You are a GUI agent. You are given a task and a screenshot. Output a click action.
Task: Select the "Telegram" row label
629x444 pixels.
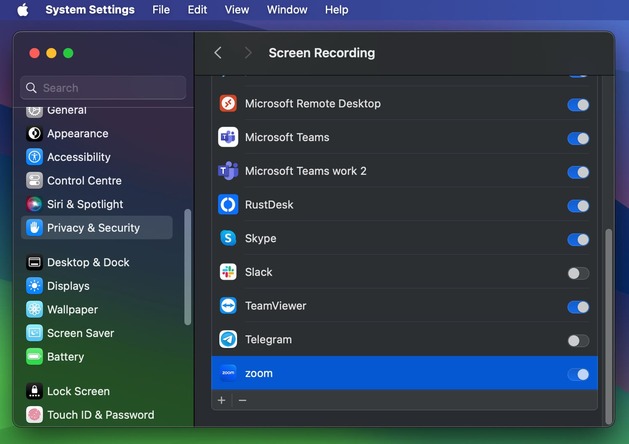pos(268,339)
